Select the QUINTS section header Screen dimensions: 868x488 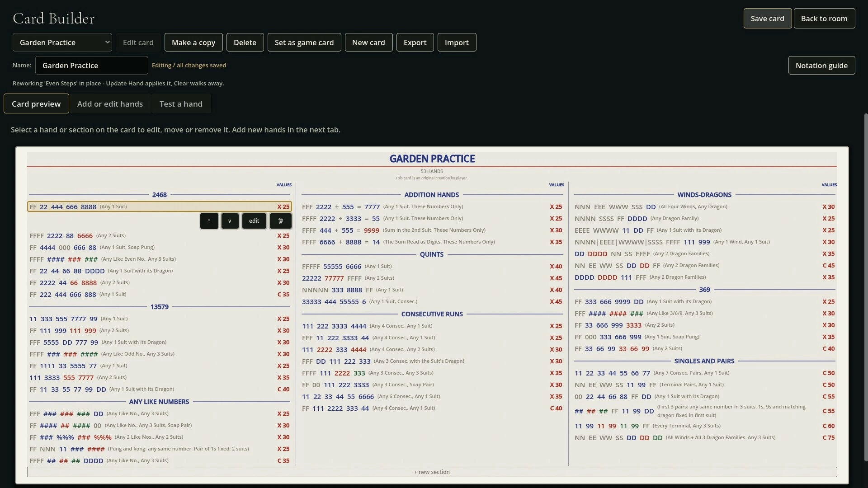pos(432,254)
